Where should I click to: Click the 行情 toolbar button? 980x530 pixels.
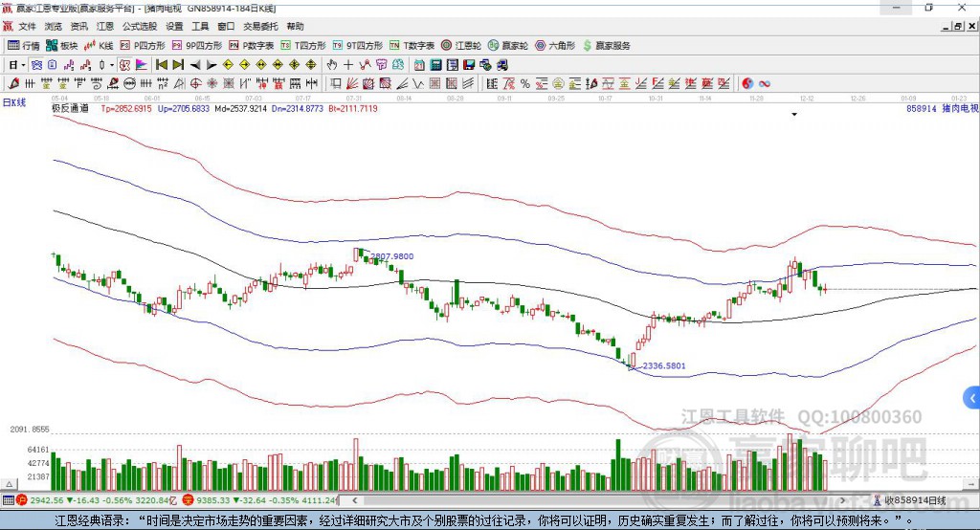pyautogui.click(x=24, y=46)
